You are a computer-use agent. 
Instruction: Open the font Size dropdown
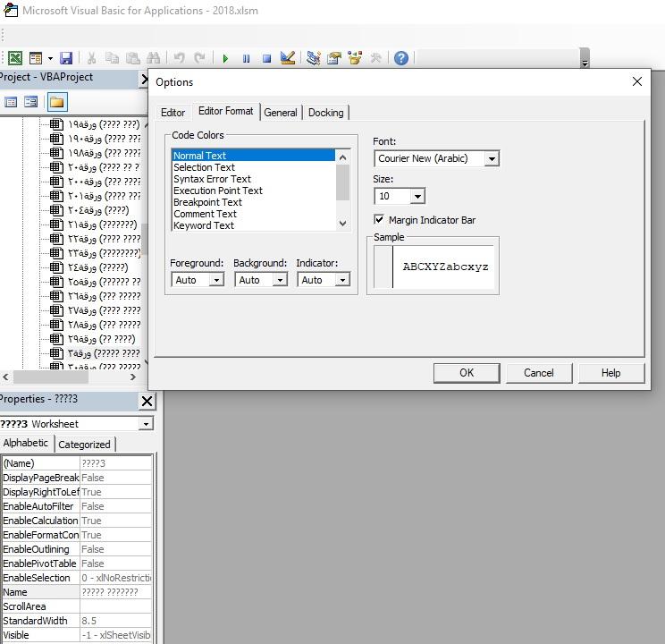pyautogui.click(x=417, y=196)
